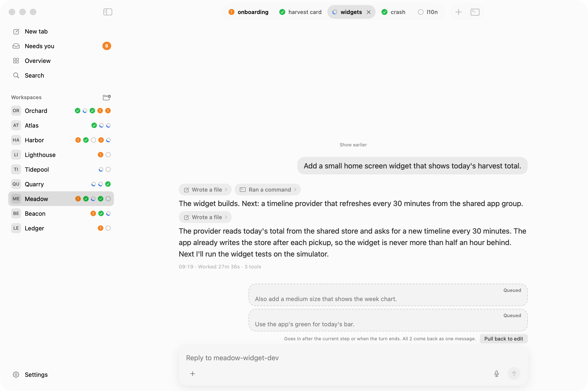Click Pull back to edit button
Screen dimensions: 588x391
coord(503,339)
